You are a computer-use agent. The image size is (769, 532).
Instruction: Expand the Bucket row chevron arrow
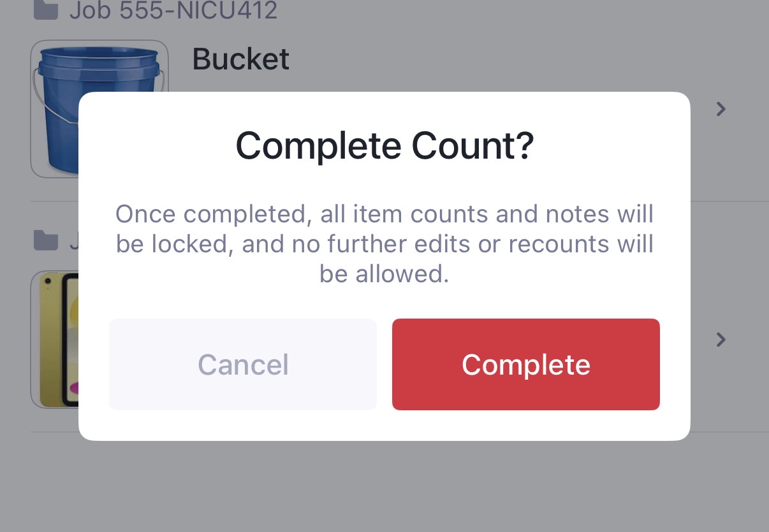pos(721,110)
